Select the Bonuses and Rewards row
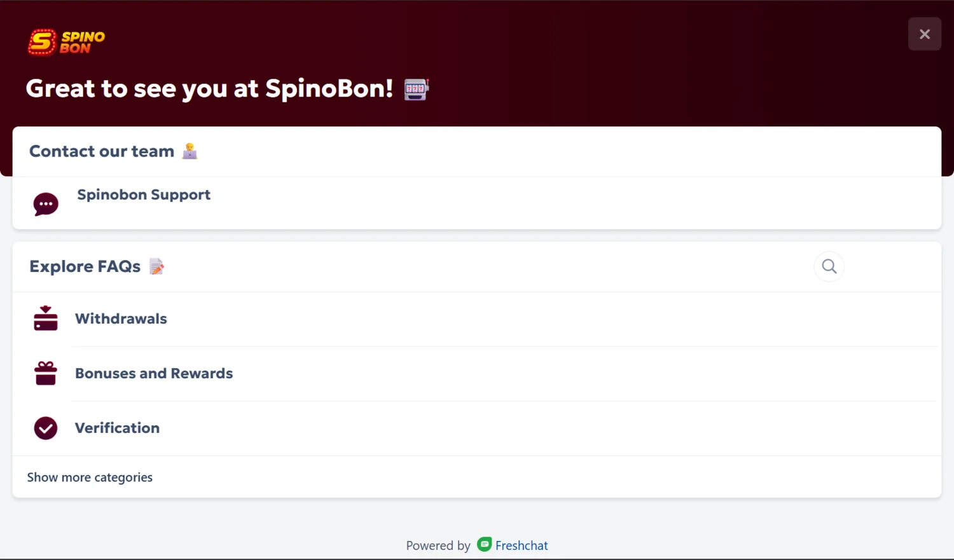Screen dimensions: 954x560 click(154, 373)
